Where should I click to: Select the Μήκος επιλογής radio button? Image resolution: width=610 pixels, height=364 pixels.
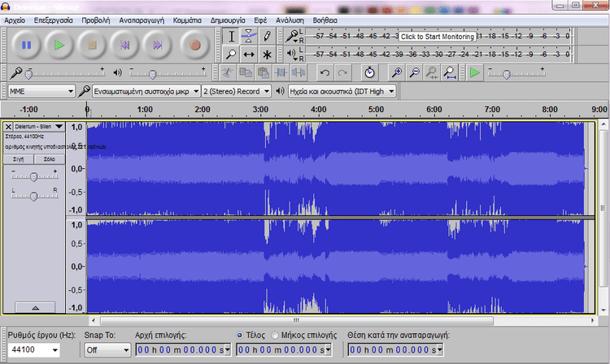pos(275,335)
